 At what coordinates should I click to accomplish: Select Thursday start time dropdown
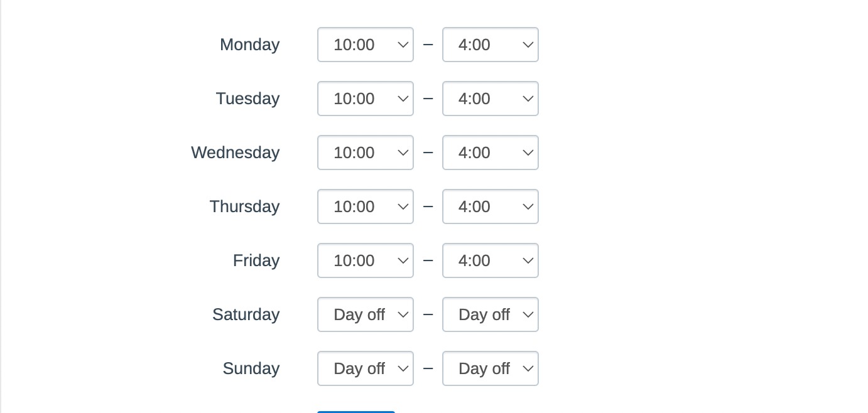pos(365,206)
